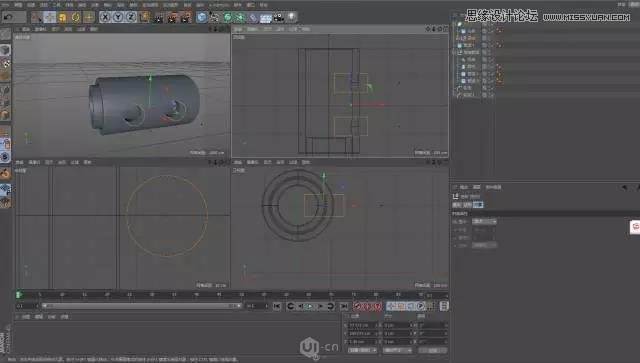640x363 pixels.
Task: Open the position mode dropdown in coordinates
Action: tap(362, 350)
